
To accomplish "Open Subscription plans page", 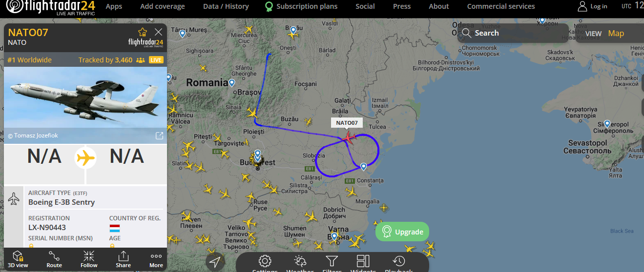I will [301, 6].
